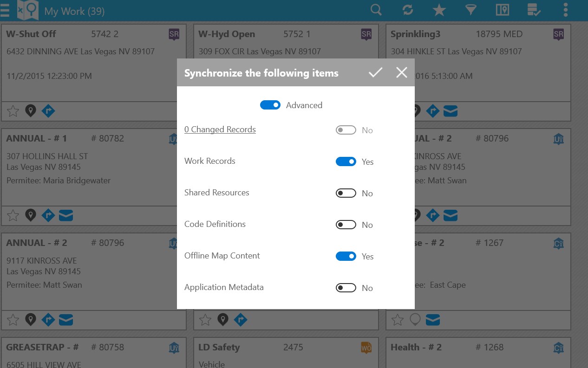Disable the Work Records toggle
Image resolution: width=588 pixels, height=368 pixels.
click(346, 161)
